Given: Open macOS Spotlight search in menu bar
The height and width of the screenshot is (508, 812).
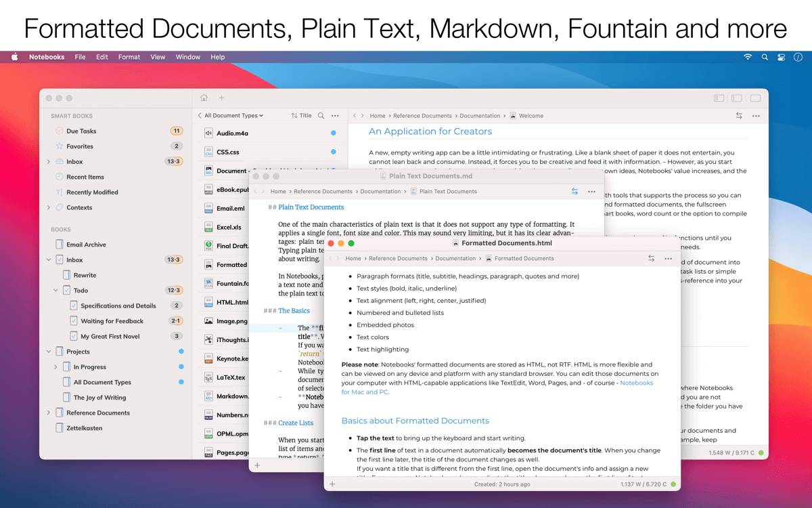Looking at the screenshot, I should point(765,58).
